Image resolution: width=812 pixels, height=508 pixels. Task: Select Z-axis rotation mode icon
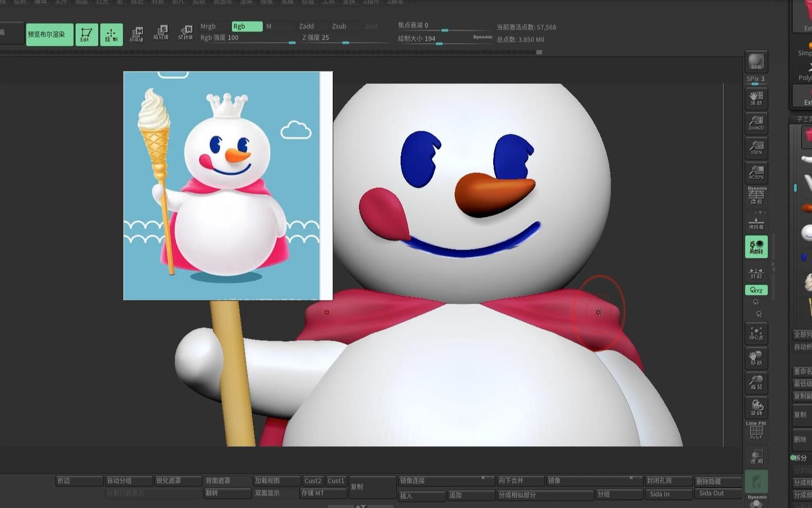[759, 314]
